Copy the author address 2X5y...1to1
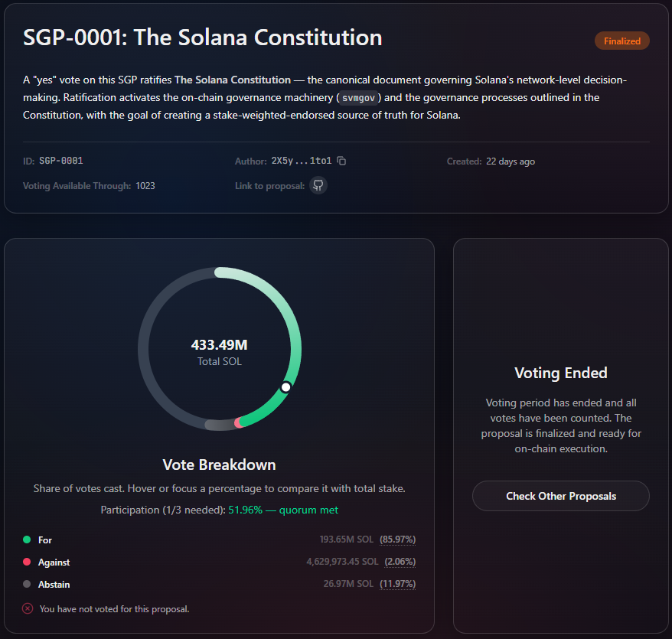672x639 pixels. tap(341, 161)
